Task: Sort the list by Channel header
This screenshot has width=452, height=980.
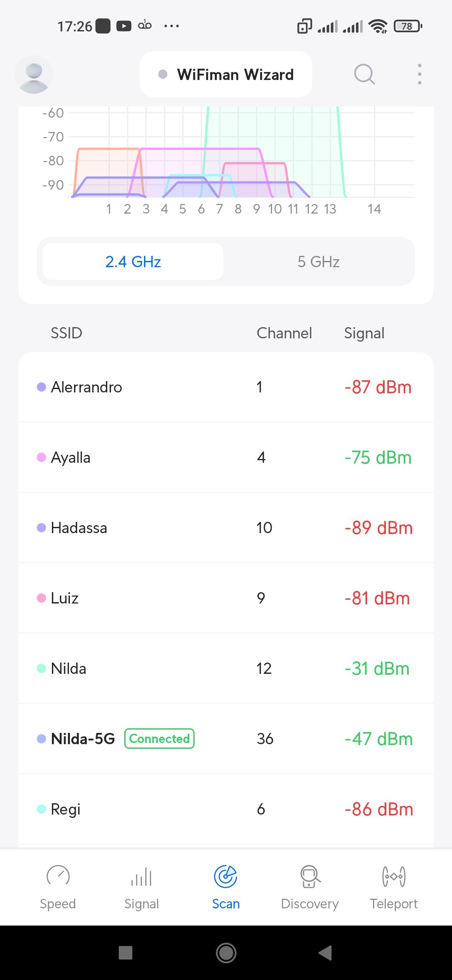Action: coord(284,333)
